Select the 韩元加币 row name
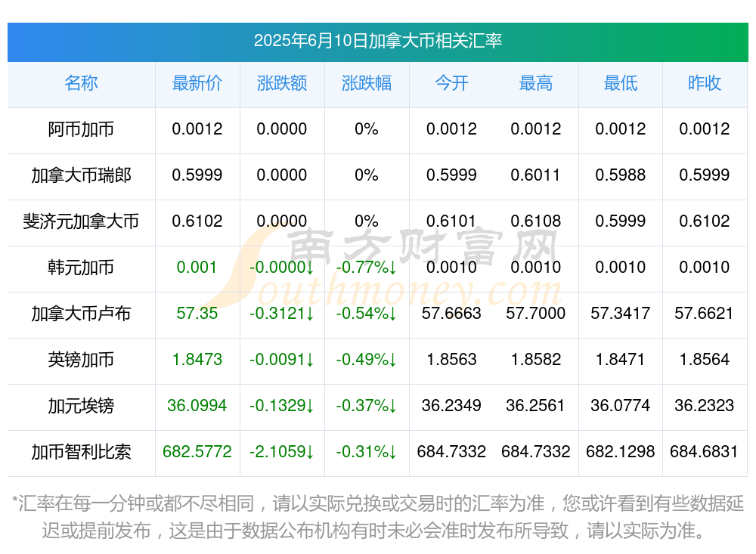The image size is (756, 554). pyautogui.click(x=81, y=267)
